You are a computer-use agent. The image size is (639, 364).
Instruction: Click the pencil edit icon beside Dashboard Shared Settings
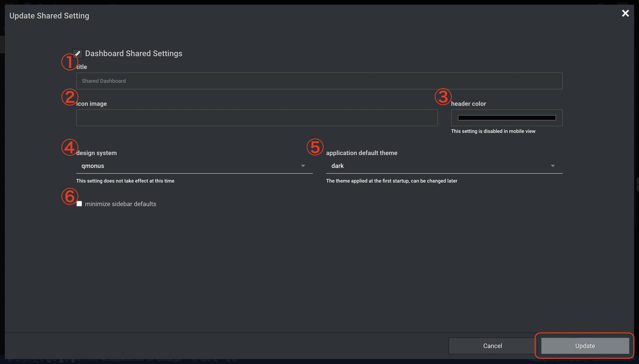coord(77,53)
